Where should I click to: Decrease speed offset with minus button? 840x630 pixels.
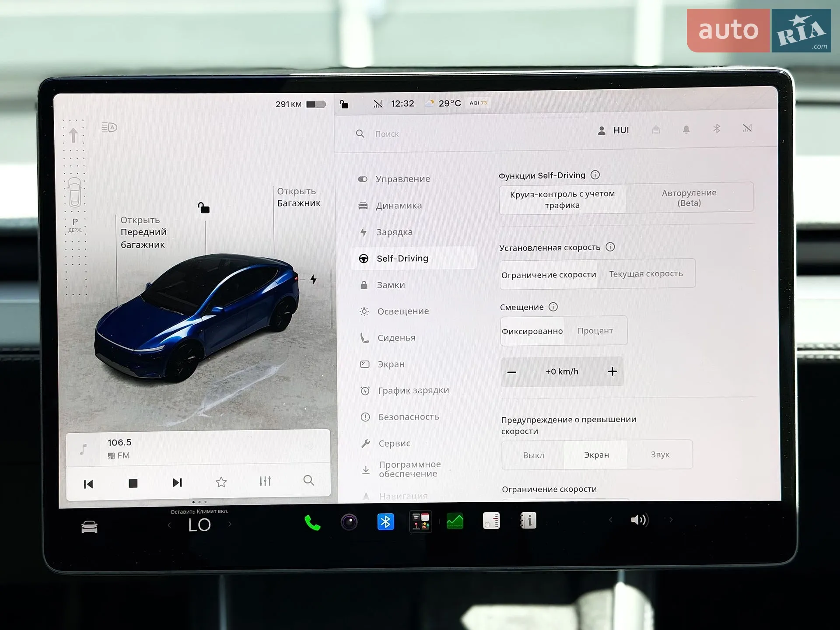(512, 372)
